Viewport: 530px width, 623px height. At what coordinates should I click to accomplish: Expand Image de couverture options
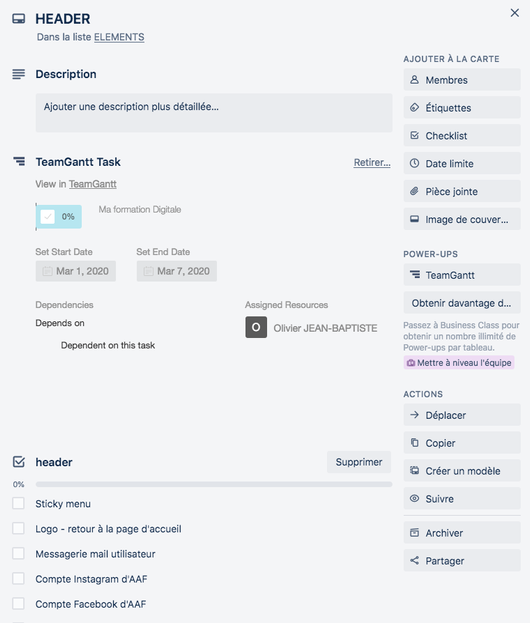[462, 219]
